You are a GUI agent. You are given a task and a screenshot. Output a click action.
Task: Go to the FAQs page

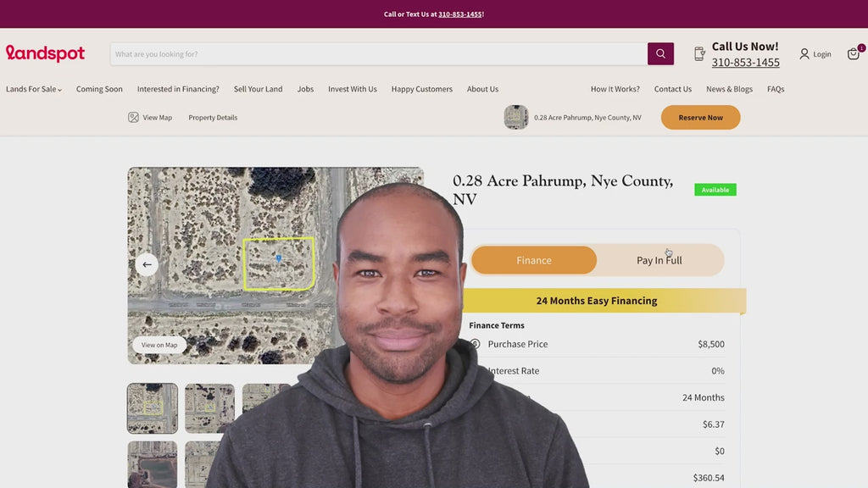click(776, 89)
